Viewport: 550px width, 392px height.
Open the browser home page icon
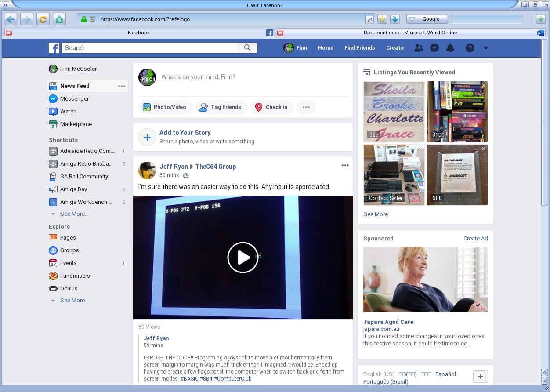(59, 19)
